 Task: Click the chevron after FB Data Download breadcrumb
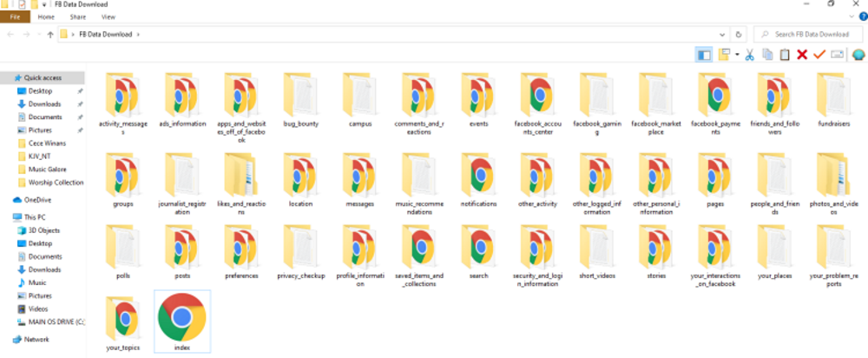138,35
